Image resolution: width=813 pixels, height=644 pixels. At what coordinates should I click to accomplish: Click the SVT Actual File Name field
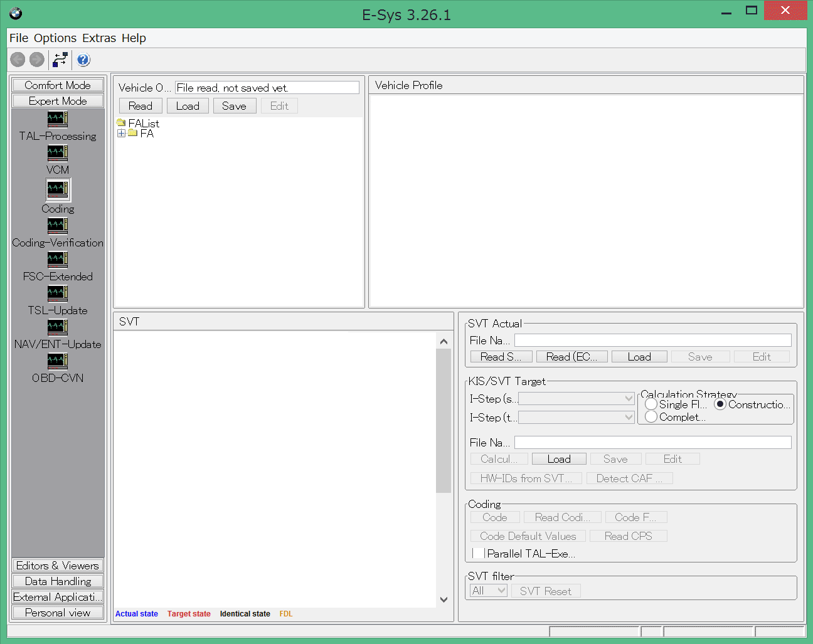point(653,340)
